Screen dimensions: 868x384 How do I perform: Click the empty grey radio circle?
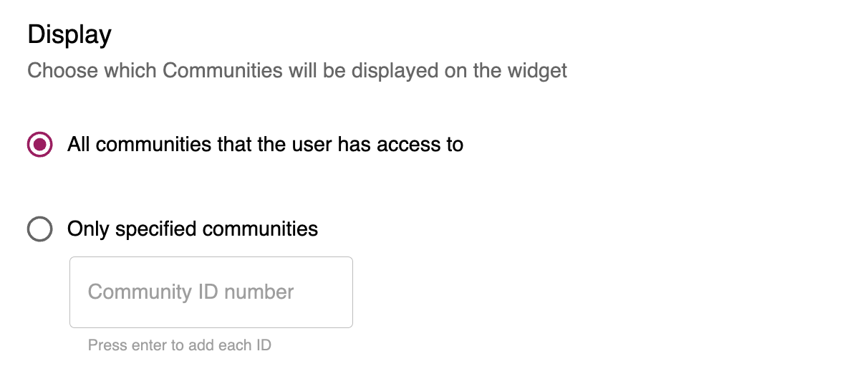(x=39, y=229)
